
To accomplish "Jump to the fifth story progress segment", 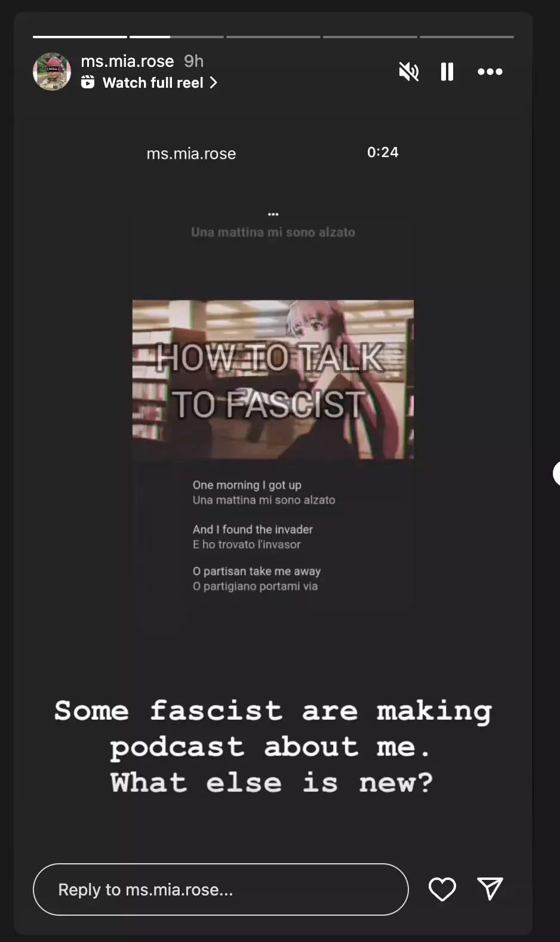I will pyautogui.click(x=467, y=37).
